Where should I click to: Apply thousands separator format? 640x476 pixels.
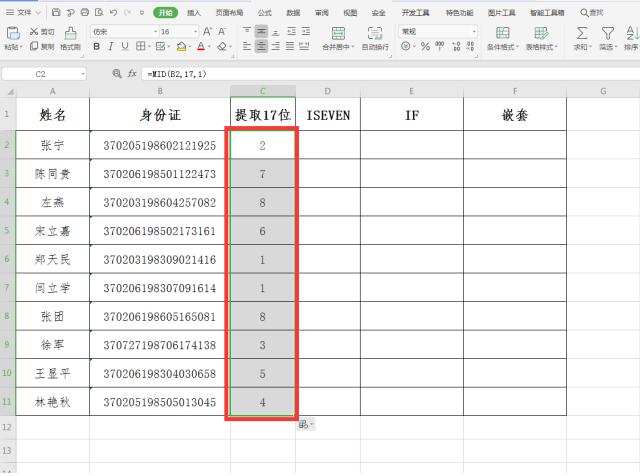pyautogui.click(x=440, y=46)
